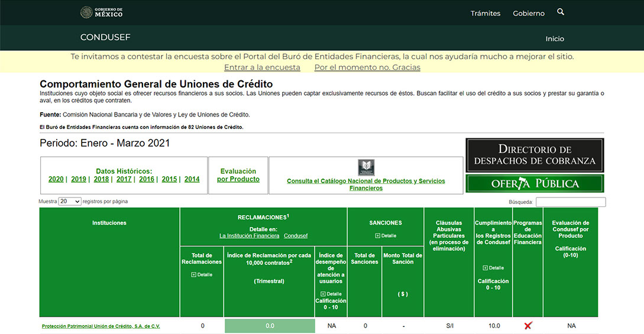Click the CONDUSEF header link
The image size is (644, 334).
(105, 37)
